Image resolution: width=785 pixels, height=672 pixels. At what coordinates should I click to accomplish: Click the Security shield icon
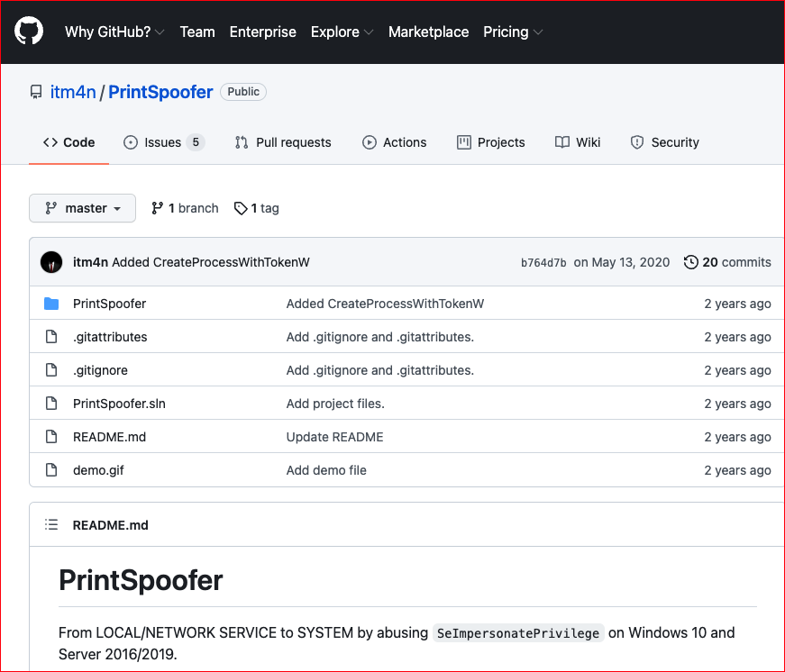pyautogui.click(x=637, y=142)
